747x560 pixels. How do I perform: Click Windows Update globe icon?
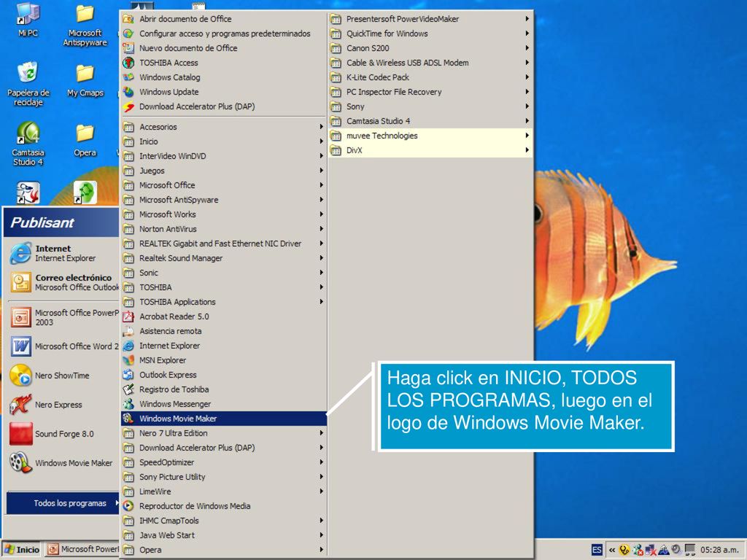pyautogui.click(x=128, y=91)
